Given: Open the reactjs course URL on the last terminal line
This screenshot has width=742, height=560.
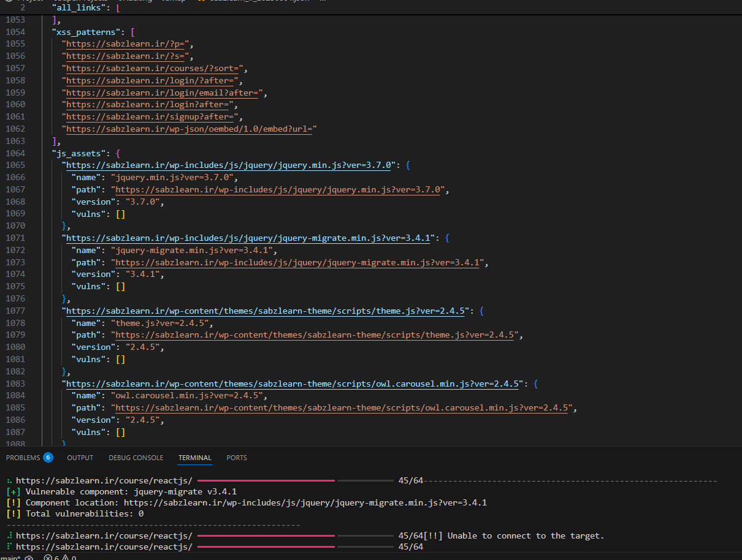Looking at the screenshot, I should click(x=104, y=547).
